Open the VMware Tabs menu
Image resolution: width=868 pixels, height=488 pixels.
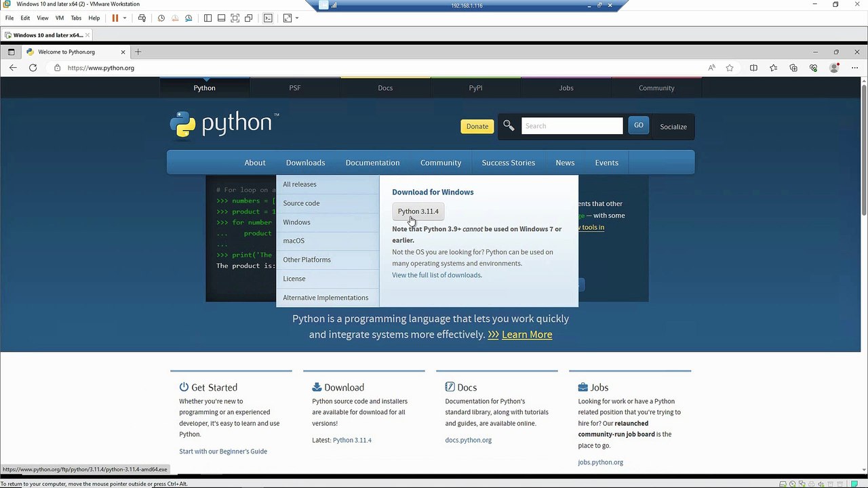(76, 18)
